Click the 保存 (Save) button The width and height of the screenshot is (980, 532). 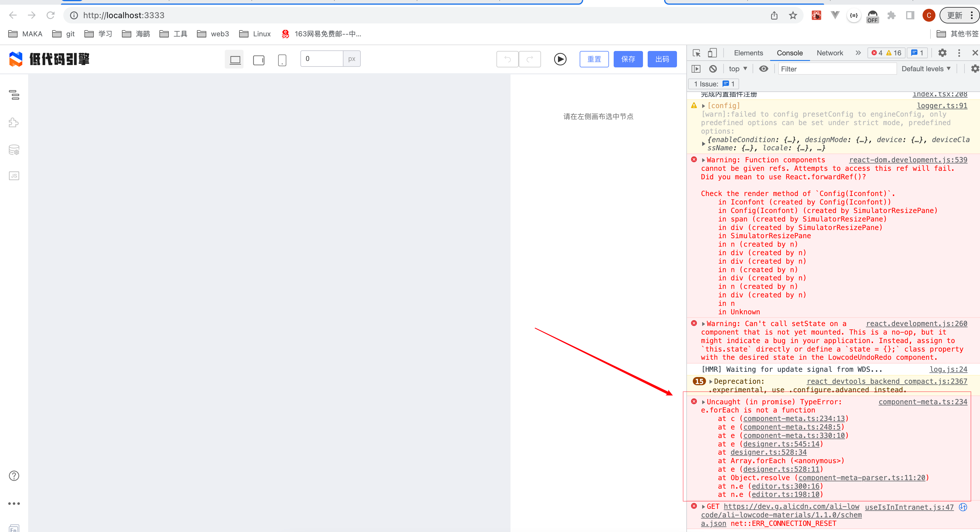point(628,59)
